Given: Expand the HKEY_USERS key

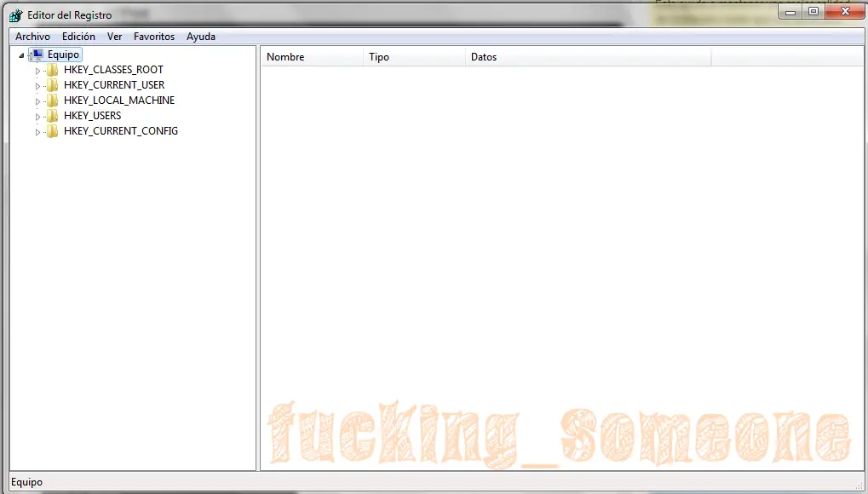Looking at the screenshot, I should 37,117.
